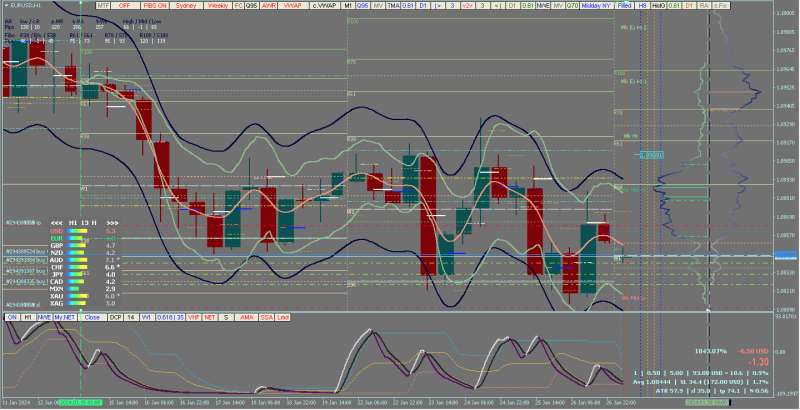Toggle the Filled button

[x=624, y=6]
